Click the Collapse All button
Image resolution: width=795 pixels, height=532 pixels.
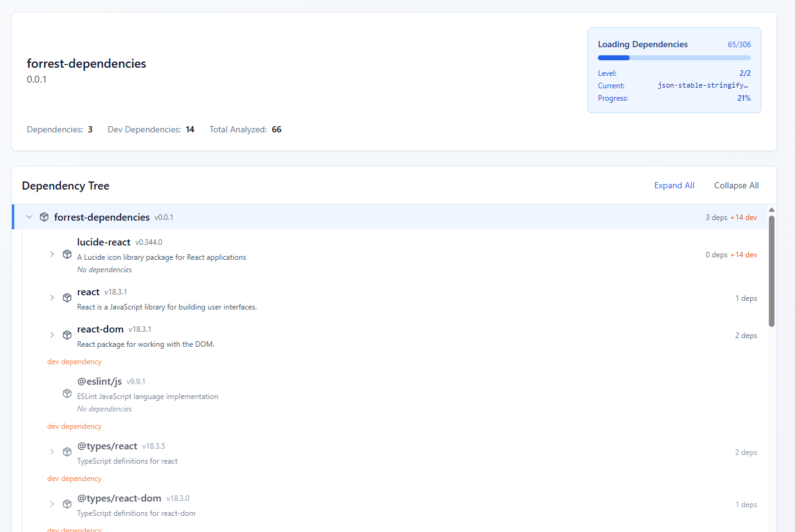point(736,185)
